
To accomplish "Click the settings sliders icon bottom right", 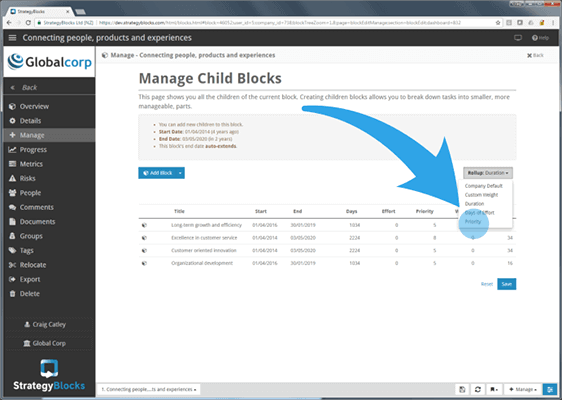I will [549, 389].
